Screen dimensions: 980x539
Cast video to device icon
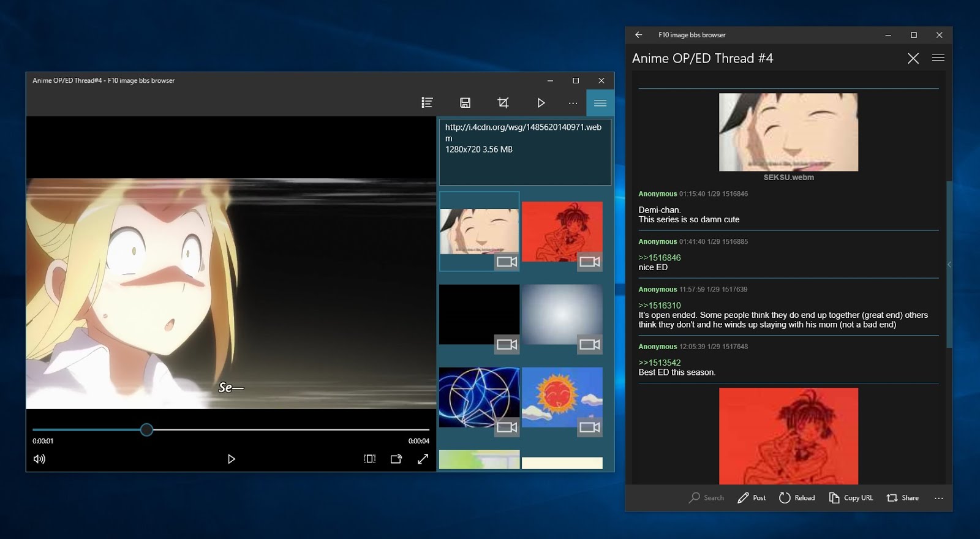396,459
